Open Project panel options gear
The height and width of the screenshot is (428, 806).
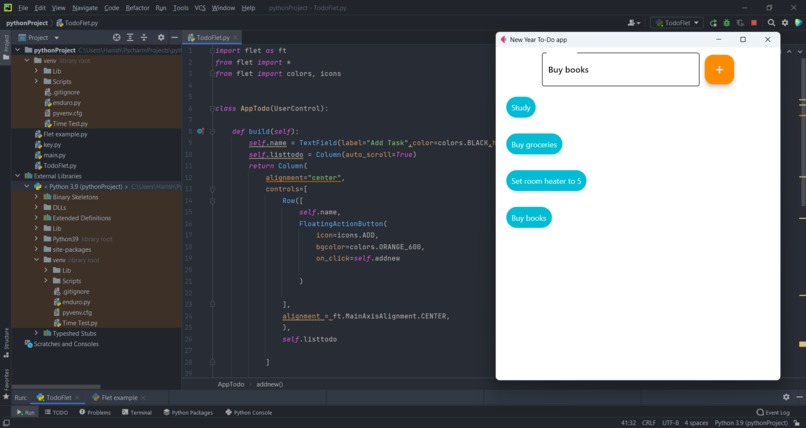[161, 38]
